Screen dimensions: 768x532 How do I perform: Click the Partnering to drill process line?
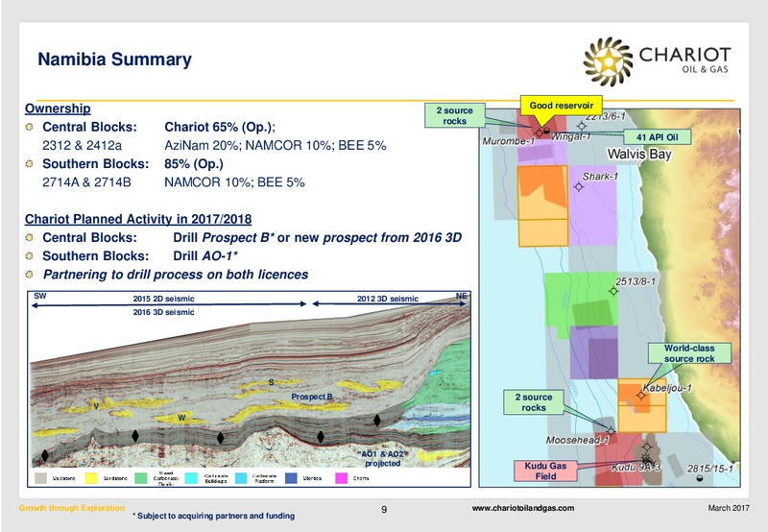pyautogui.click(x=176, y=275)
